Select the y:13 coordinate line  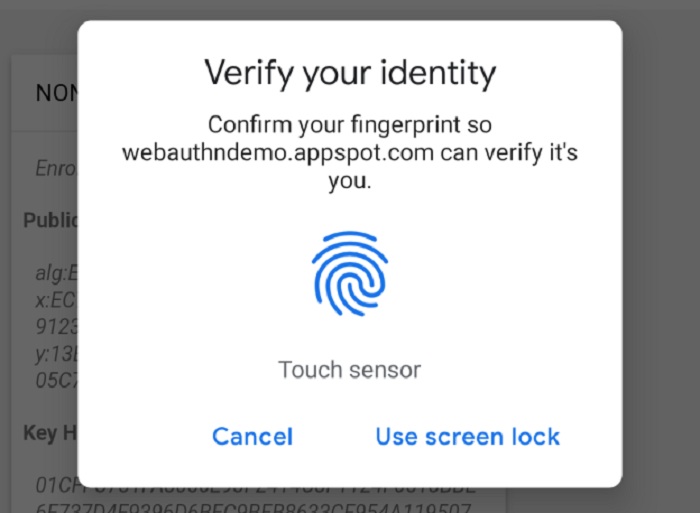(57, 354)
